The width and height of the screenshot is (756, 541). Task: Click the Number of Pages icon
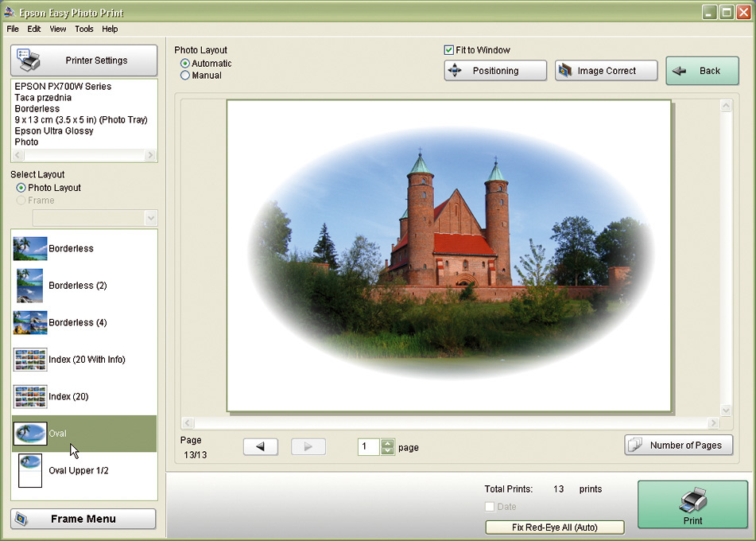(x=635, y=445)
